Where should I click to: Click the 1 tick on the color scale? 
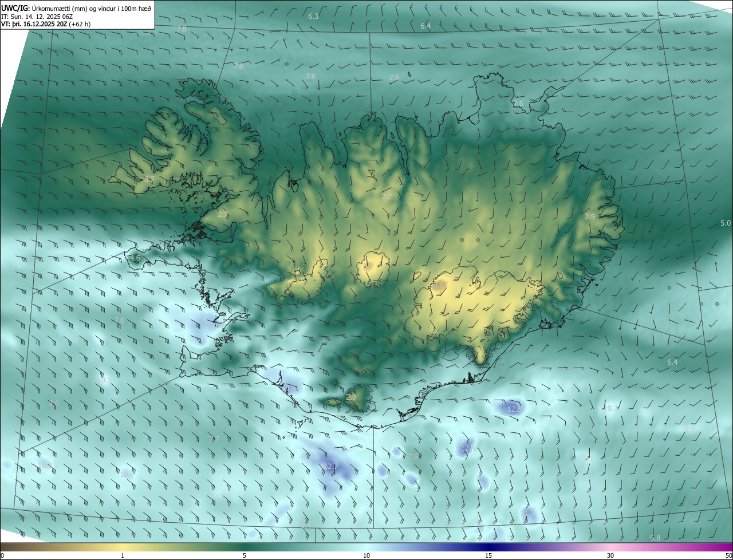pyautogui.click(x=123, y=555)
